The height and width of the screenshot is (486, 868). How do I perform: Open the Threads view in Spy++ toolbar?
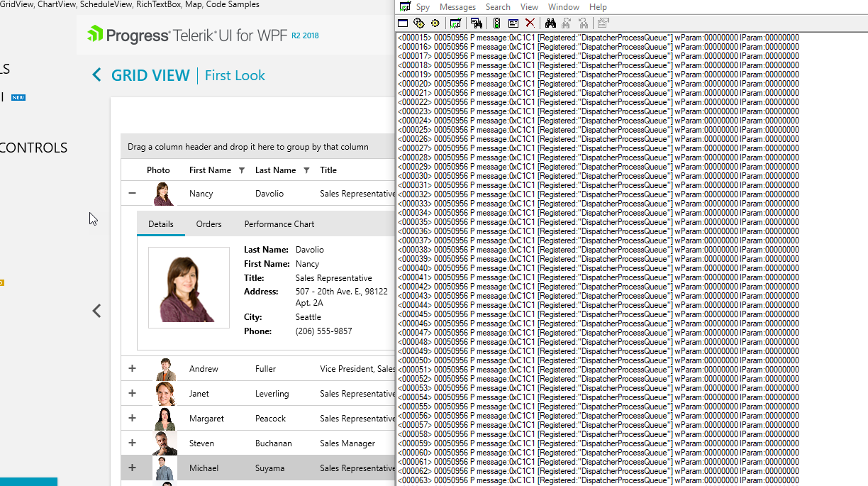(435, 23)
